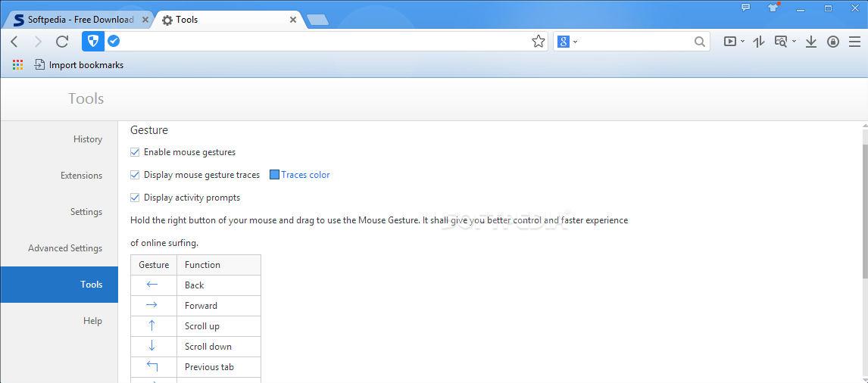Click the colorful apps grid icon
Viewport: 868px width, 383px height.
(x=17, y=65)
